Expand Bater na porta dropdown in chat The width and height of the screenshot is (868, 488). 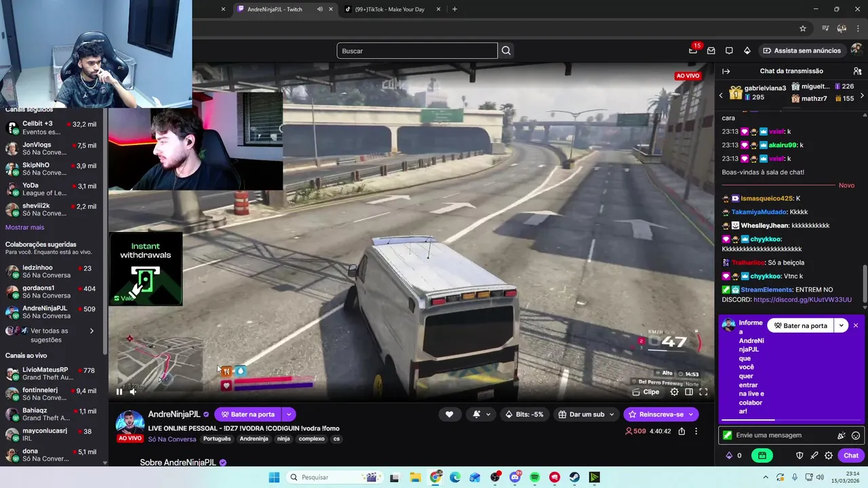pos(841,325)
